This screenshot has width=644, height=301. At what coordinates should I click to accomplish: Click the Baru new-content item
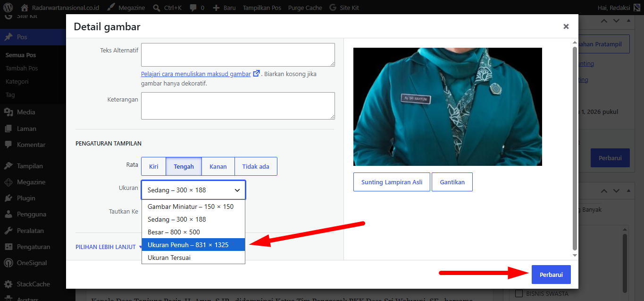[x=224, y=8]
